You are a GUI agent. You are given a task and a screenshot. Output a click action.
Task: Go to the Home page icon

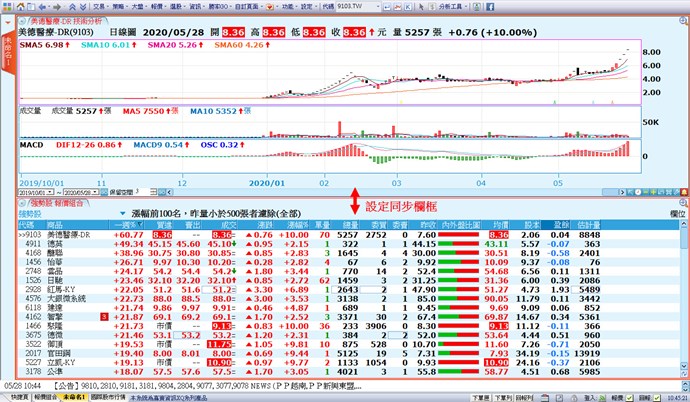pyautogui.click(x=20, y=7)
